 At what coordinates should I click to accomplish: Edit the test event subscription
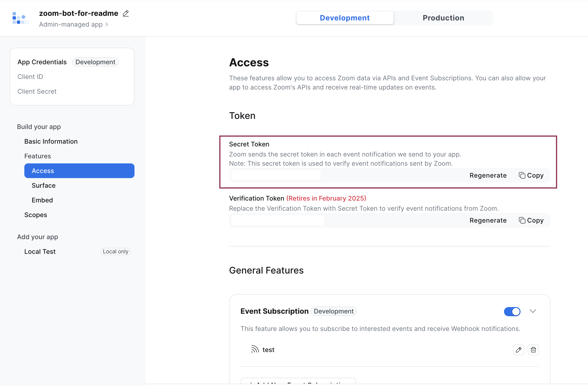518,350
